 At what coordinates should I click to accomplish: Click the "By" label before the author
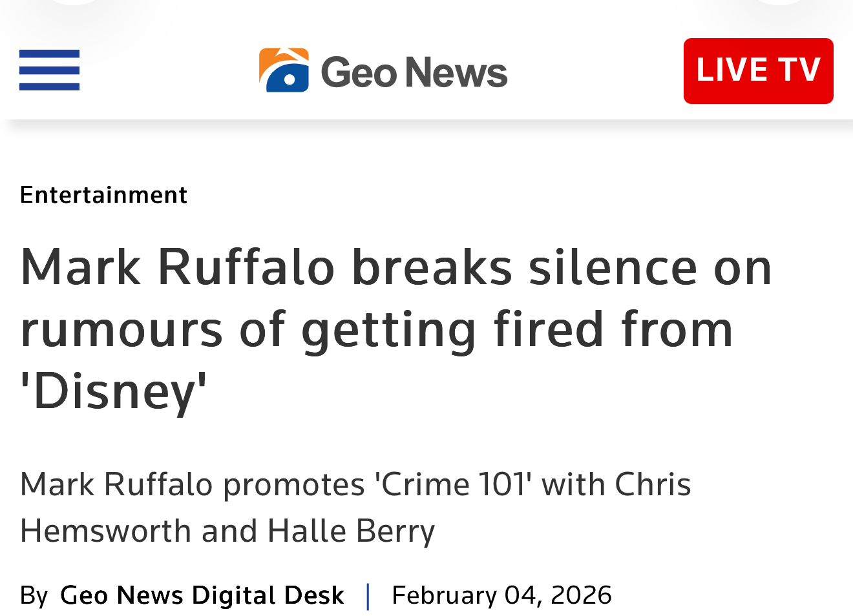tap(34, 595)
